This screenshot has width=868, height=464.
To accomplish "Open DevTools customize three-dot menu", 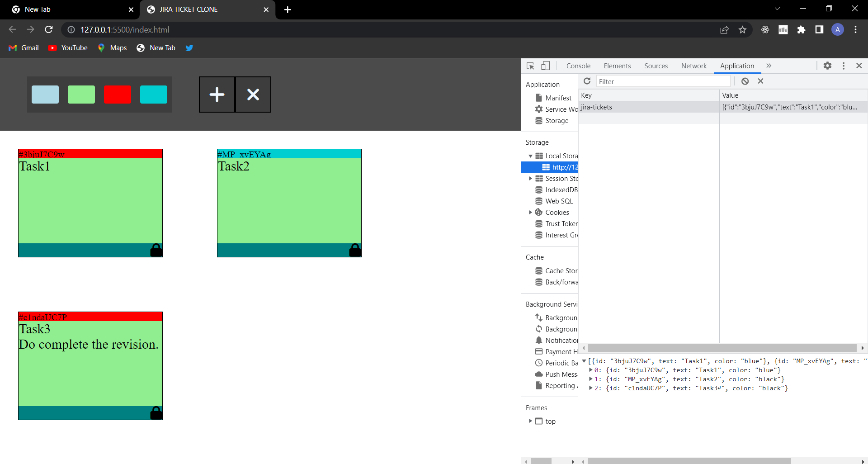I will [x=844, y=66].
